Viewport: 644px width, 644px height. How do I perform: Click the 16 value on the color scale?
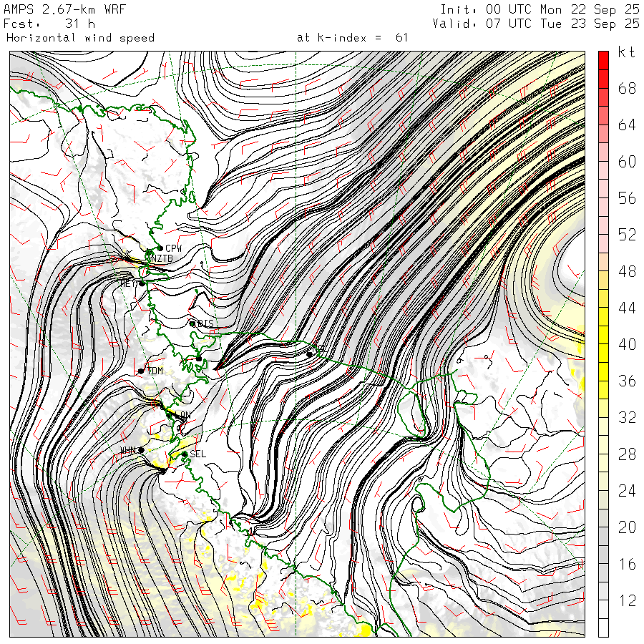pyautogui.click(x=627, y=565)
